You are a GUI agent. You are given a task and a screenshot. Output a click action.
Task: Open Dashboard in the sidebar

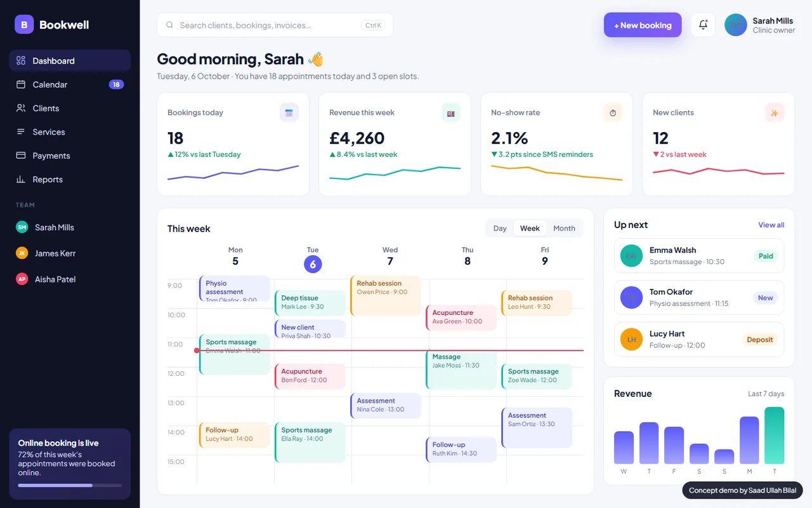pos(70,60)
